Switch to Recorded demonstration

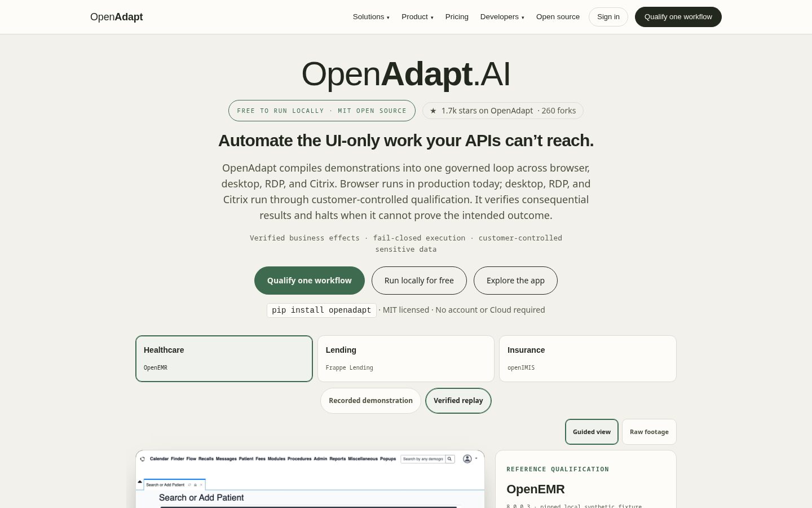370,401
